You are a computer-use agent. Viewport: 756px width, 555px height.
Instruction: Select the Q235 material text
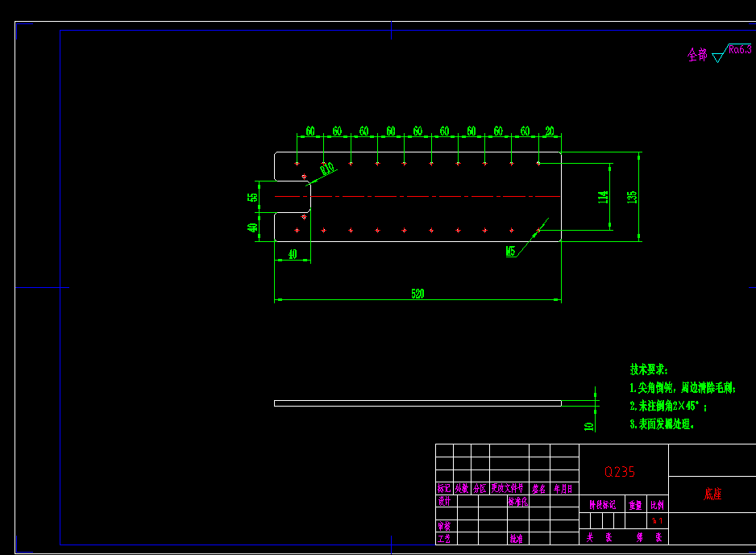point(620,472)
